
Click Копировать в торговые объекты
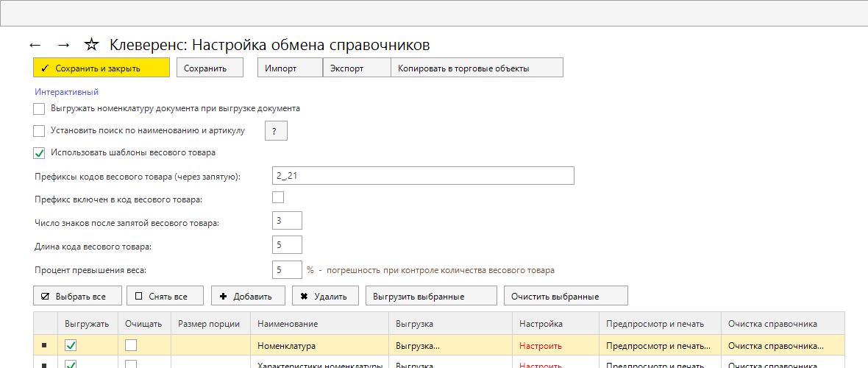477,68
